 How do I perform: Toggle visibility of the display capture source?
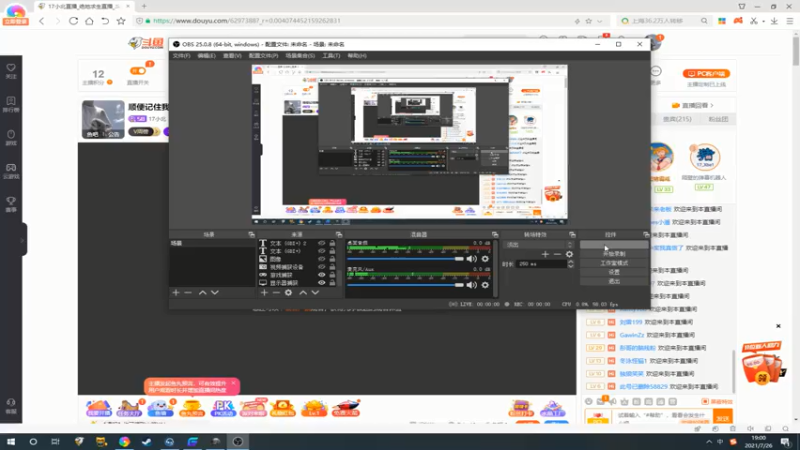(321, 283)
